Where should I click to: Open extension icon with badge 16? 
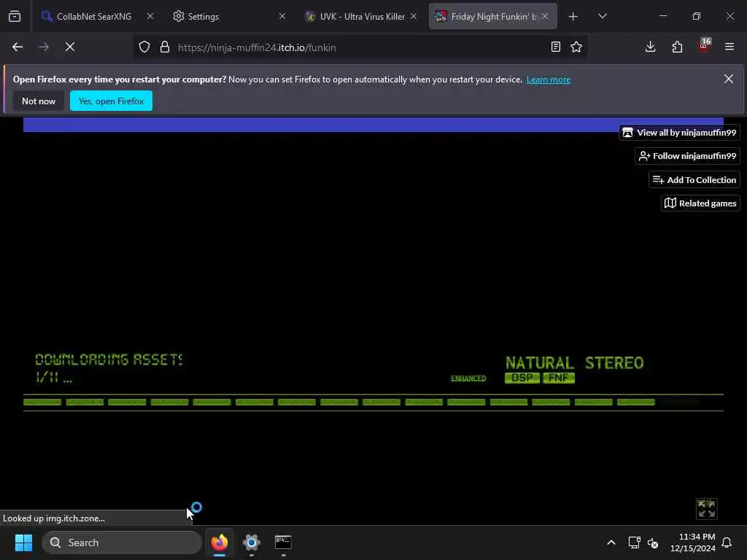point(704,46)
